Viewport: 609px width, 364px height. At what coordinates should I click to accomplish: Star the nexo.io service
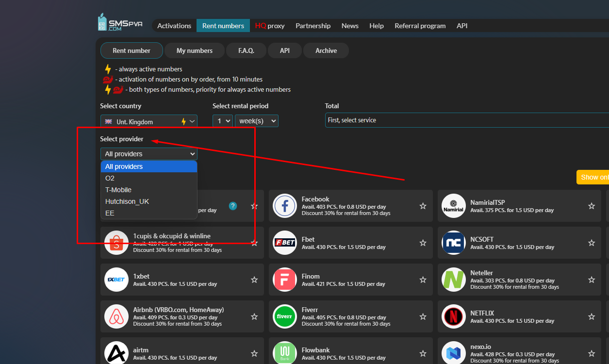coord(592,353)
